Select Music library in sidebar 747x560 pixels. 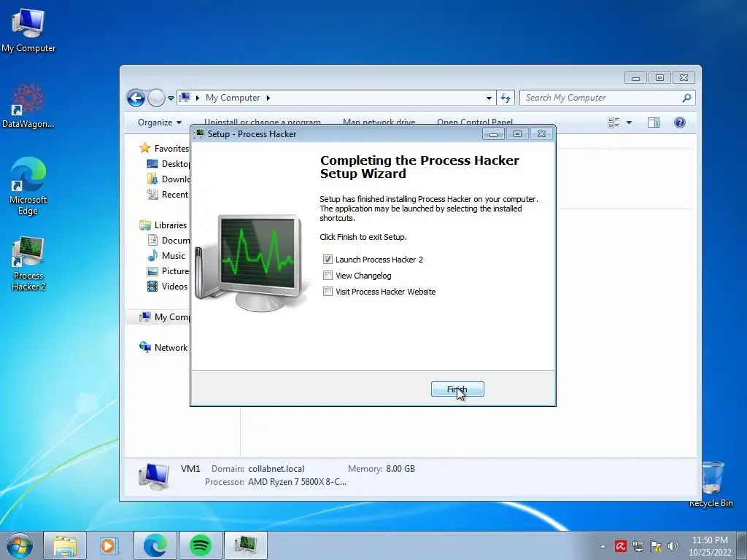coord(166,256)
